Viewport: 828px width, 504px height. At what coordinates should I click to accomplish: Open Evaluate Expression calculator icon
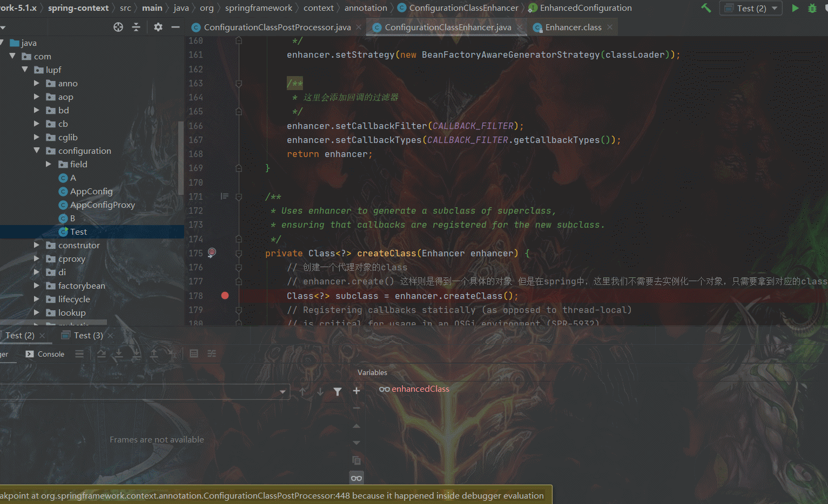coord(194,354)
